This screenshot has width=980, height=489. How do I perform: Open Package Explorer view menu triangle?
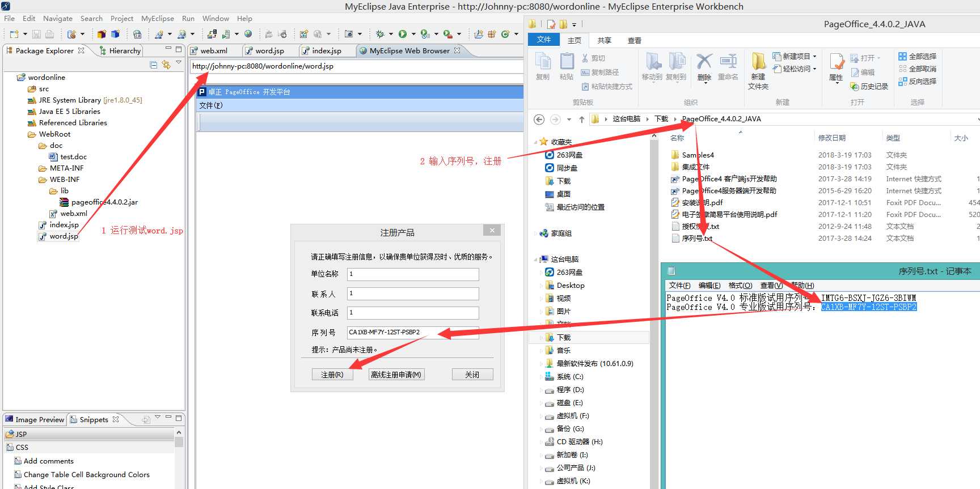coord(179,63)
